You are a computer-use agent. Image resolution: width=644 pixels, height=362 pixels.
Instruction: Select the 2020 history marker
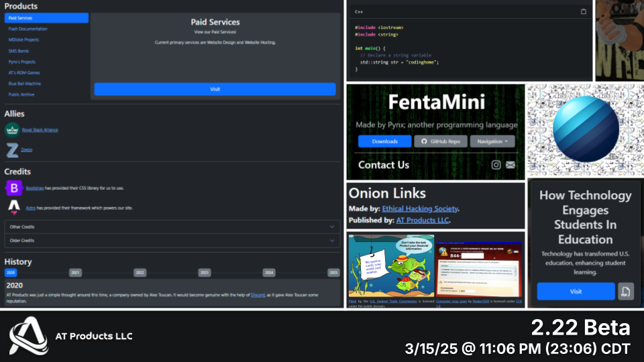pyautogui.click(x=11, y=273)
